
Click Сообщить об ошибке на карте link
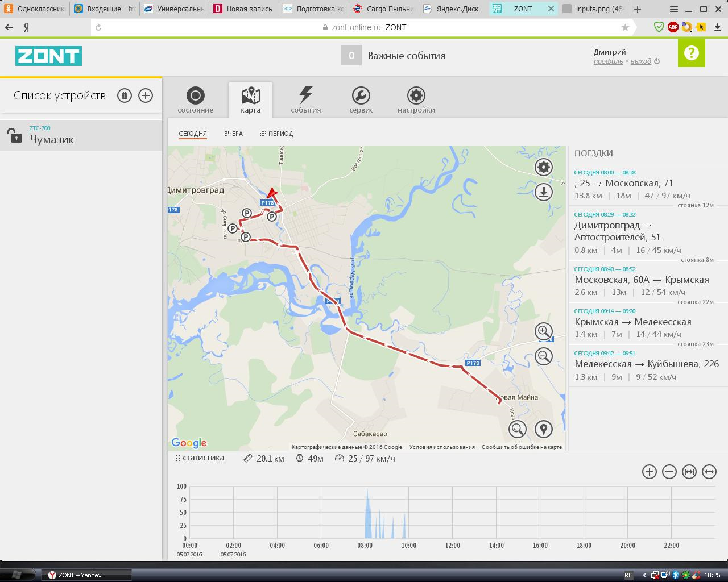(522, 447)
